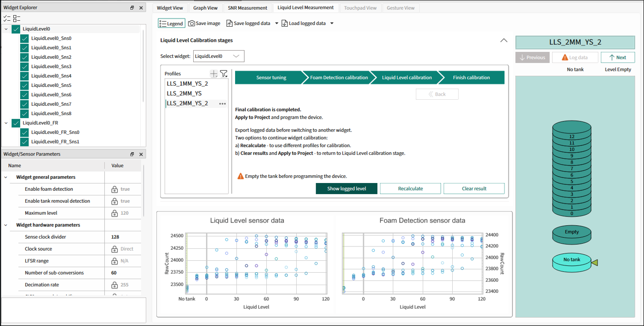644x326 pixels.
Task: Open the Gesture View tab
Action: (401, 8)
